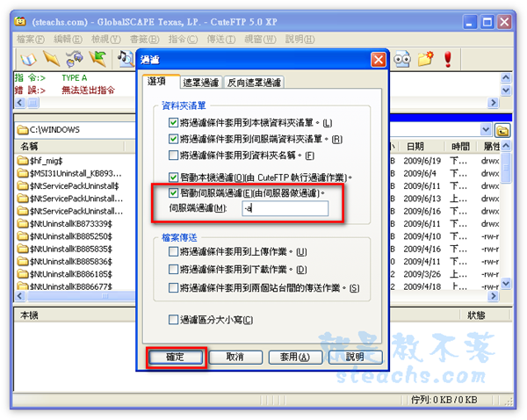Viewport: 527px width, 420px height.
Task: Click the red exclamation mark icon
Action: 448,59
